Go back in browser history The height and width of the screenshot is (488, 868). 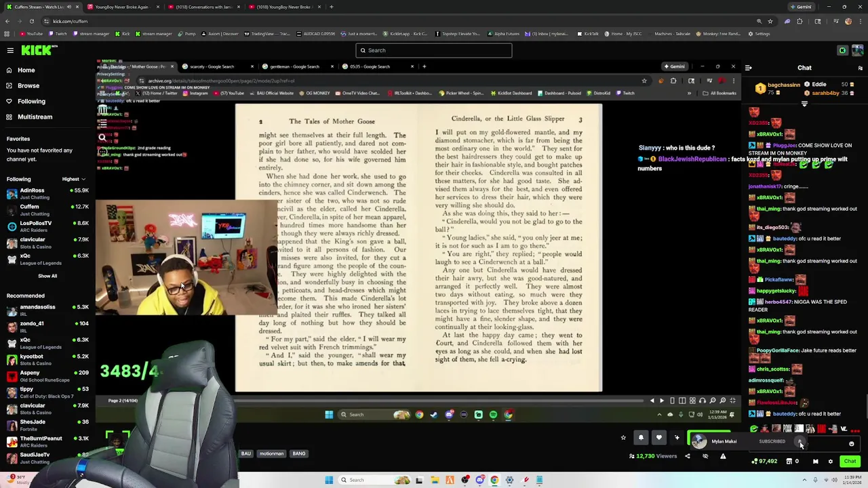(x=7, y=21)
